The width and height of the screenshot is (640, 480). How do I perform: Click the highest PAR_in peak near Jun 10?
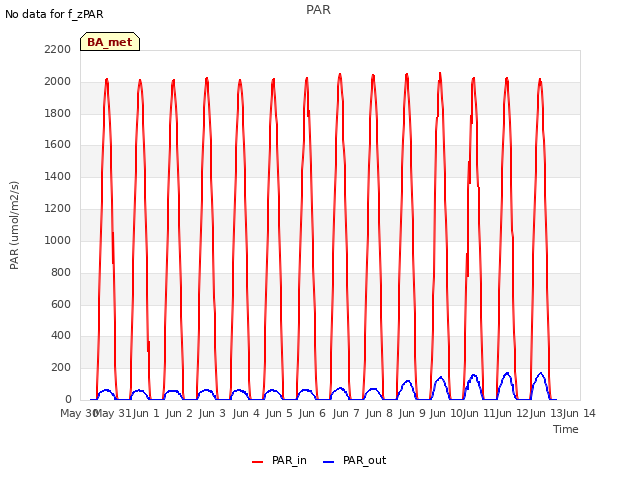(x=440, y=73)
